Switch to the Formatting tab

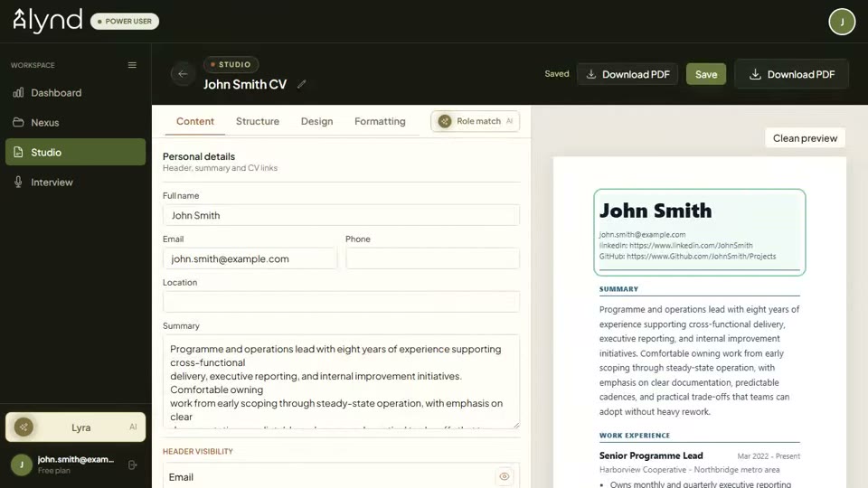(380, 121)
